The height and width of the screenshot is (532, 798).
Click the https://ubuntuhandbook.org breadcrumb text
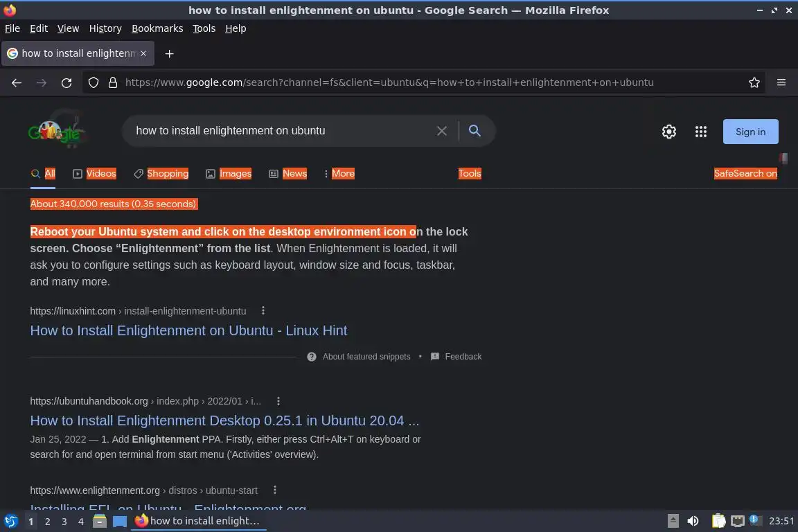(x=89, y=401)
